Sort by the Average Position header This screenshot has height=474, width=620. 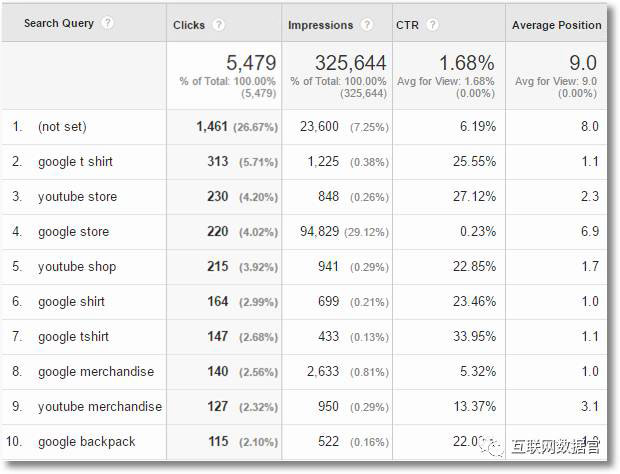[x=556, y=25]
